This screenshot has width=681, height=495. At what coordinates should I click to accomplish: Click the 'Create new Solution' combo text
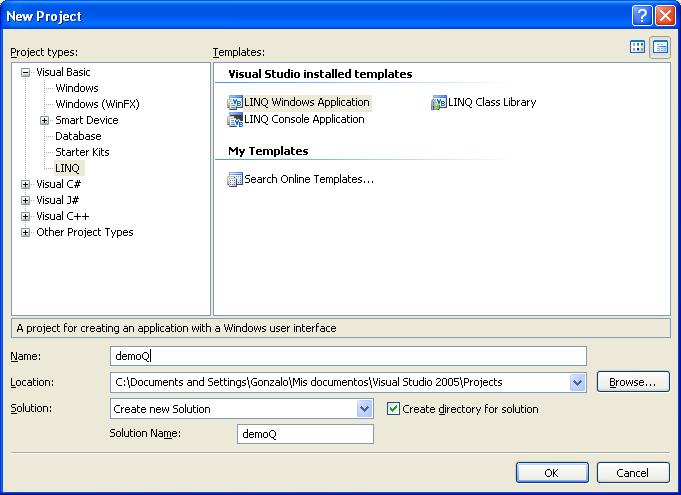click(x=162, y=409)
